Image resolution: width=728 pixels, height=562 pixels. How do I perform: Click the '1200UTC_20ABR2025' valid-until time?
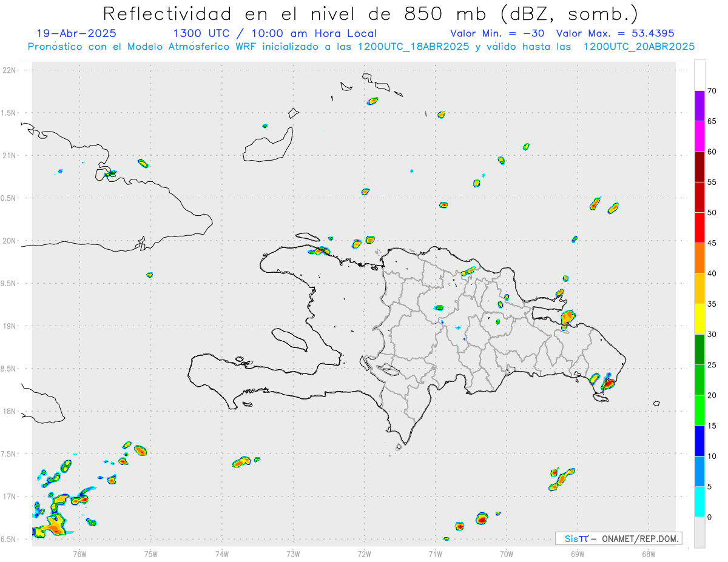click(x=639, y=47)
